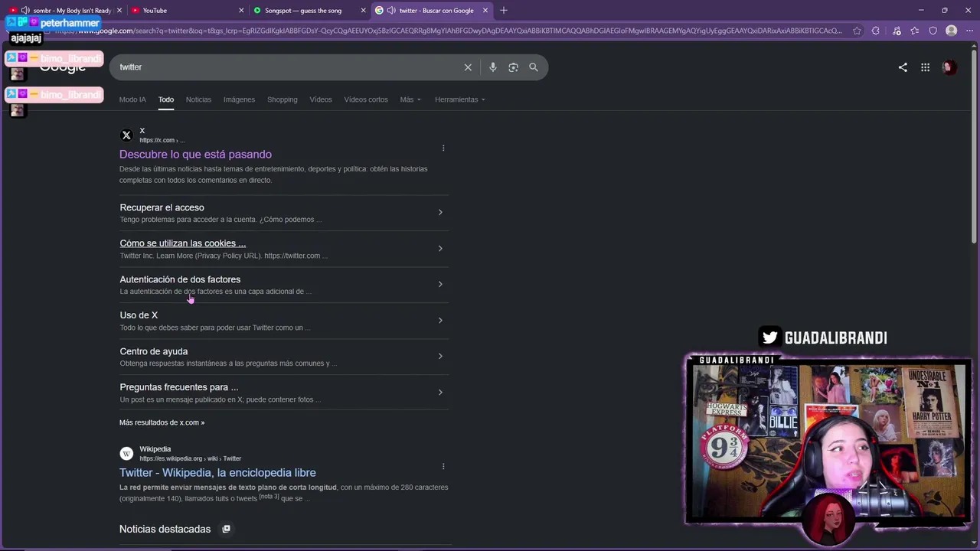Select the Todo results tab

166,99
